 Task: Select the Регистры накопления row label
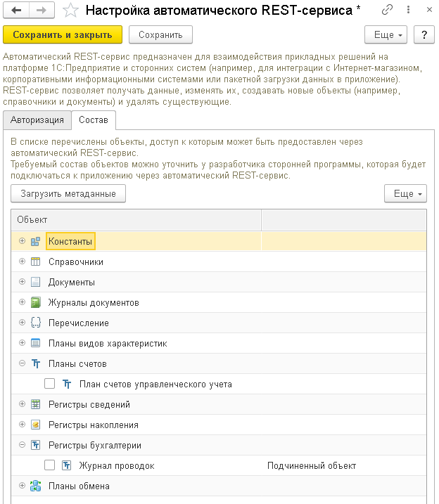[94, 425]
